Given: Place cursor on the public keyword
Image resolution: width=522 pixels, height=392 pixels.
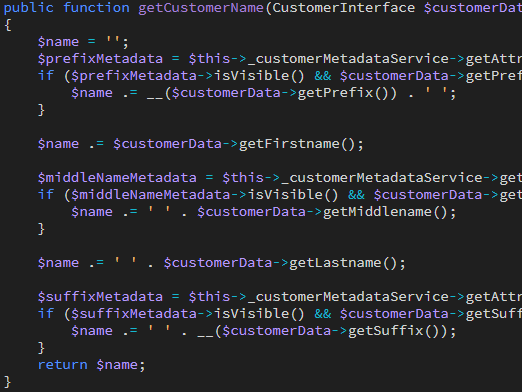Looking at the screenshot, I should pos(28,8).
